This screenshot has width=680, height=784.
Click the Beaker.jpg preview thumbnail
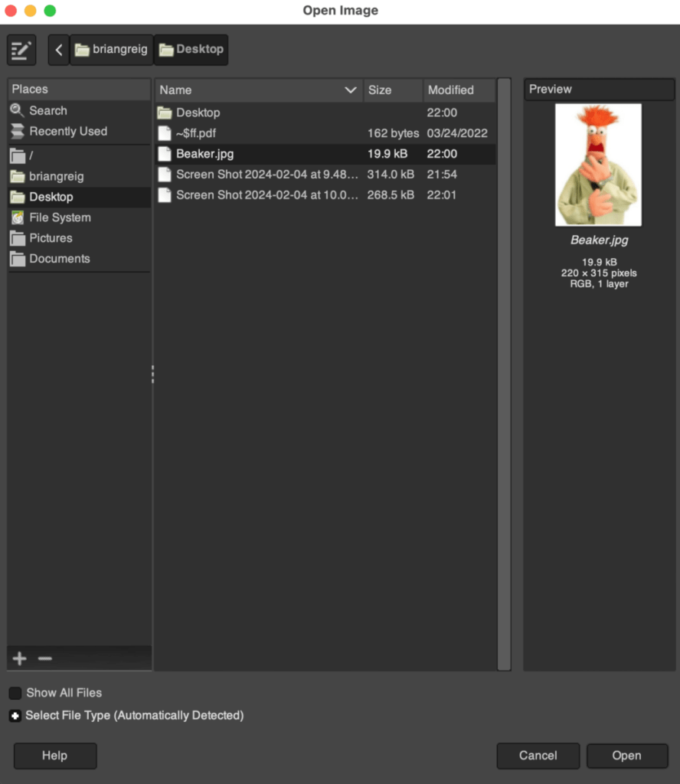point(598,165)
